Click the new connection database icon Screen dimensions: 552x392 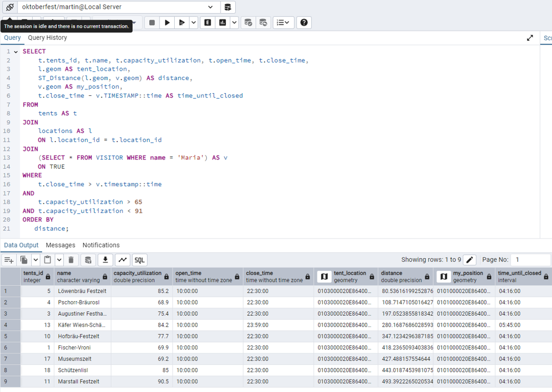click(x=228, y=7)
